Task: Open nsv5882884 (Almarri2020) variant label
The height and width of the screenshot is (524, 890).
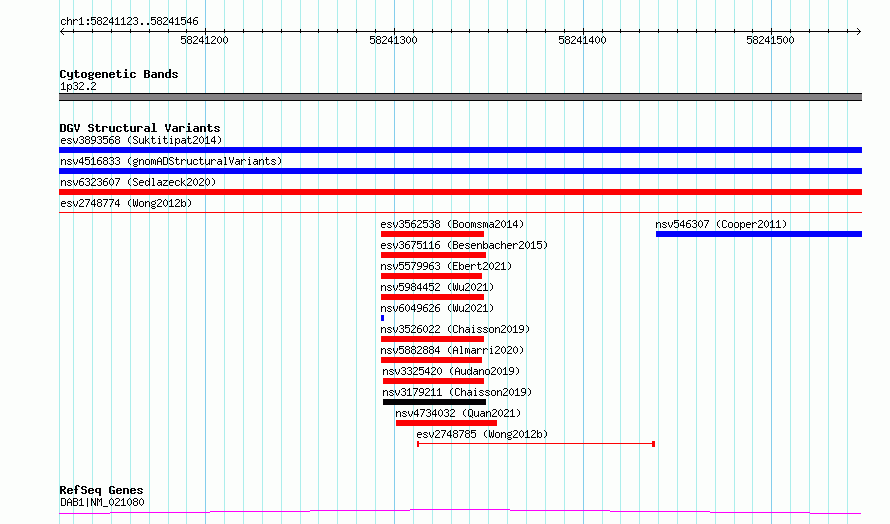Action: pyautogui.click(x=452, y=350)
